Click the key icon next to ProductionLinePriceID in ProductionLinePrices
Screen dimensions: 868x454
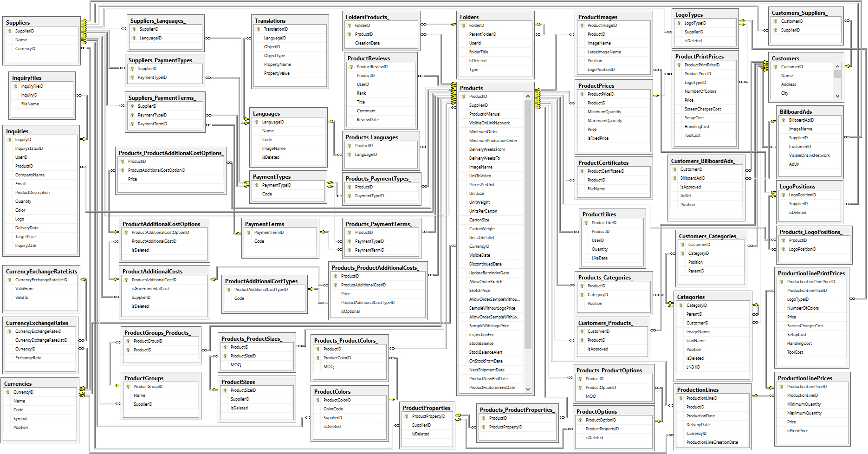pos(782,387)
